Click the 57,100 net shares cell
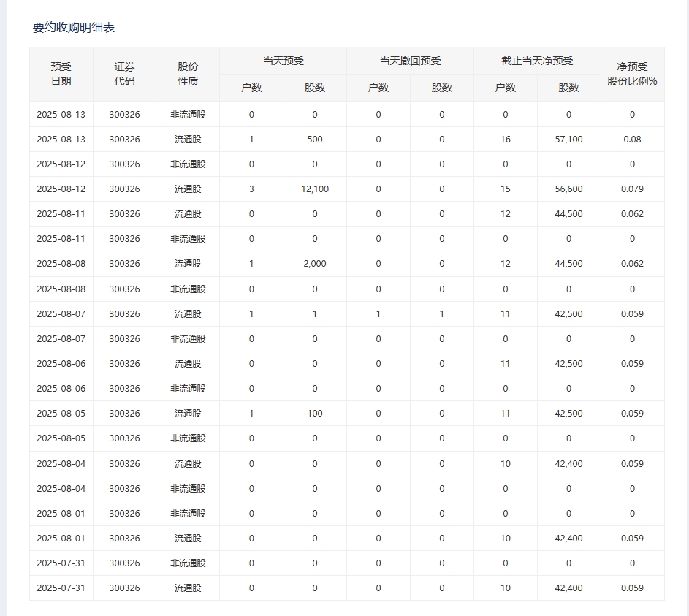This screenshot has width=689, height=616. 568,140
